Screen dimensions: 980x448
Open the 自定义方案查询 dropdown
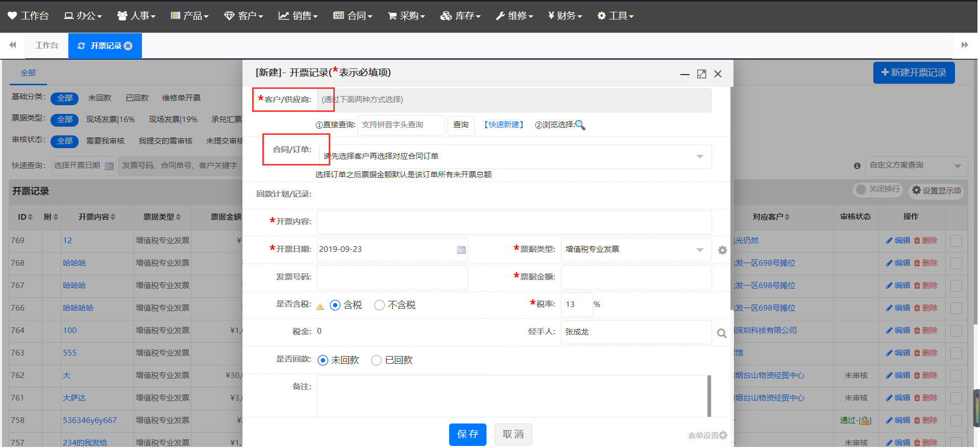[916, 166]
